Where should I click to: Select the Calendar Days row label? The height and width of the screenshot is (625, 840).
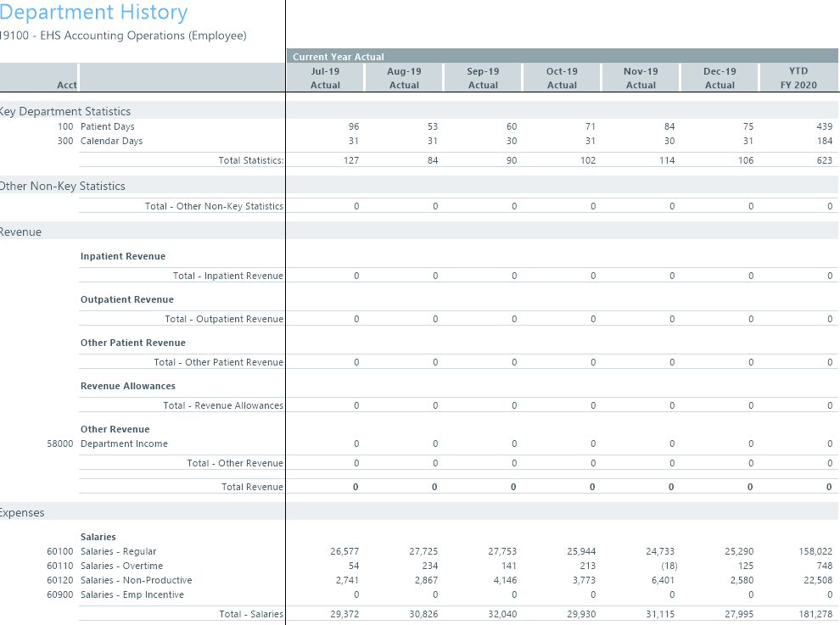click(x=111, y=141)
